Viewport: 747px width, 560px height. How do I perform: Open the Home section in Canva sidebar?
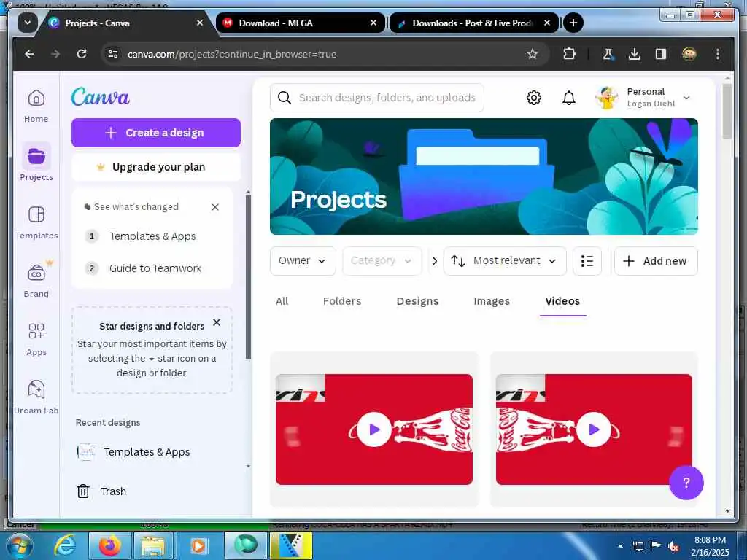tap(36, 106)
